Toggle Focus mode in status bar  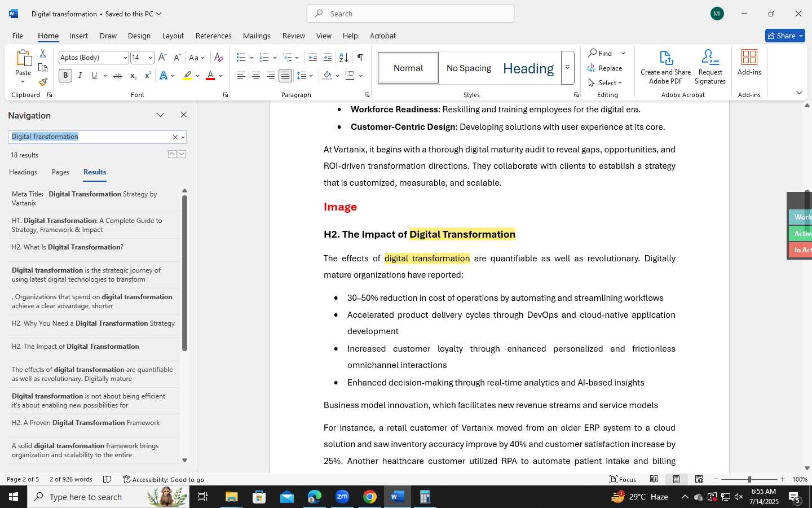pos(623,479)
